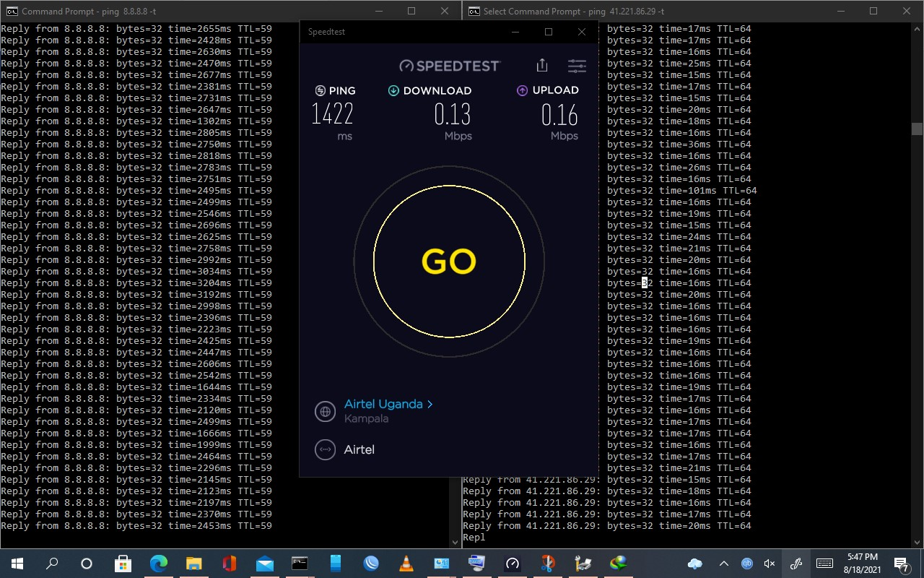Click the globe icon beside Airtel Uganda
This screenshot has height=578, width=924.
point(326,411)
